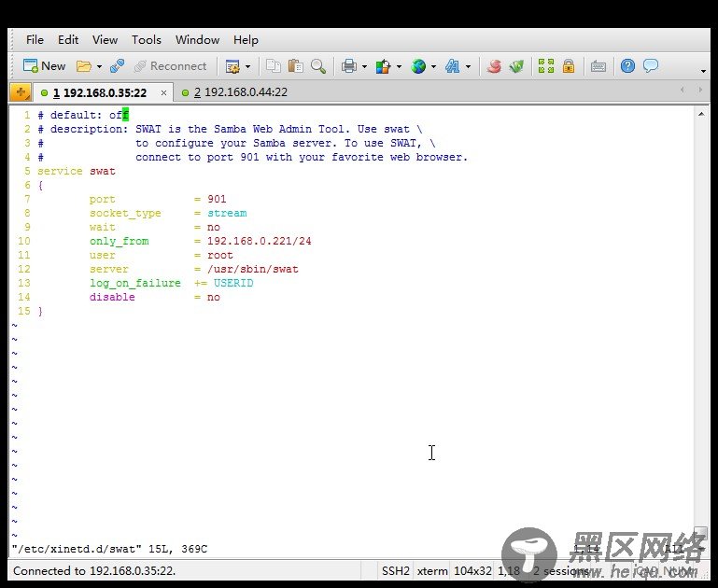Screen dimensions: 718x588
Task: Click the '104x32' status bar entry
Action: tap(472, 570)
